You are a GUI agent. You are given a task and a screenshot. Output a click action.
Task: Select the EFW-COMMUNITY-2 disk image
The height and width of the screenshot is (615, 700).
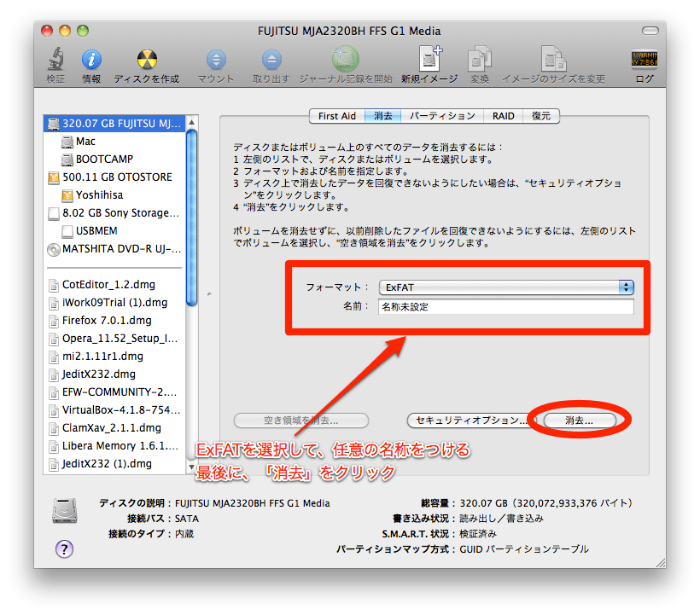114,392
